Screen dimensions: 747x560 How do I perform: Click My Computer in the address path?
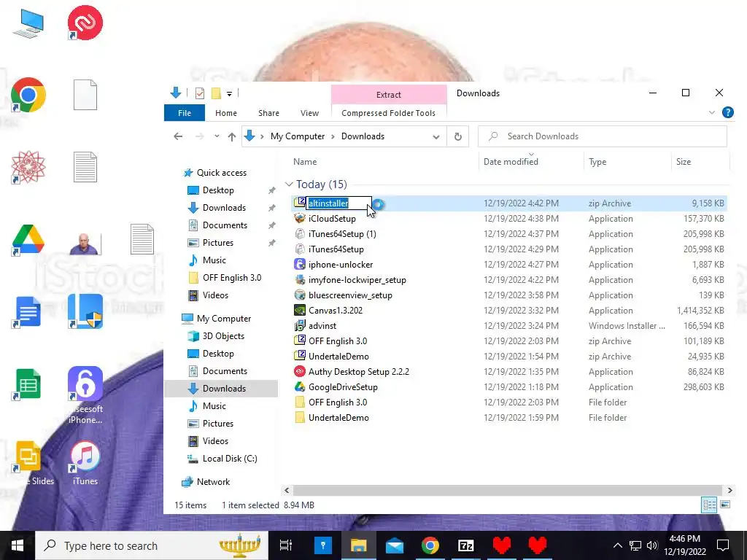pyautogui.click(x=298, y=136)
